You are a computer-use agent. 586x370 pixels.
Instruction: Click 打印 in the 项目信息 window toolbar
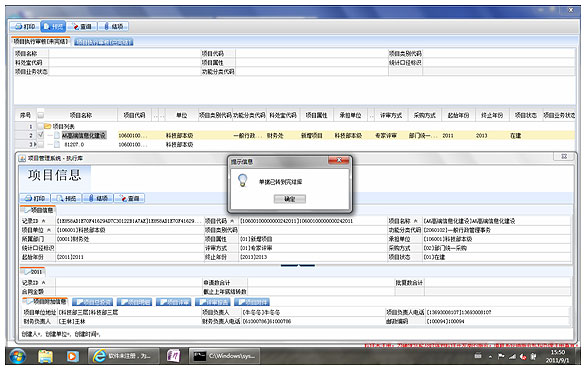(35, 198)
